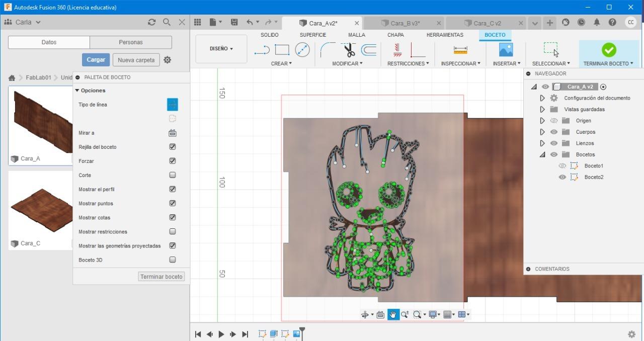Screen dimensions: 644x341
Task: Click Mirar a icon in sketch palette
Action: coord(173,133)
